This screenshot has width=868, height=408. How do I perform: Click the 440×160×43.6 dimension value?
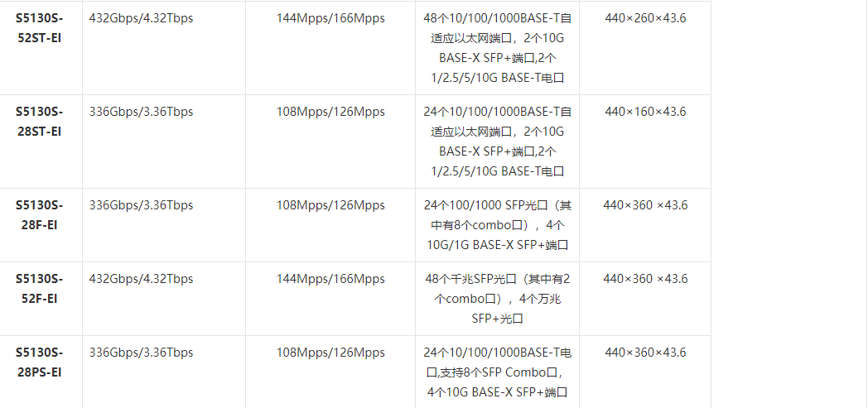[645, 112]
